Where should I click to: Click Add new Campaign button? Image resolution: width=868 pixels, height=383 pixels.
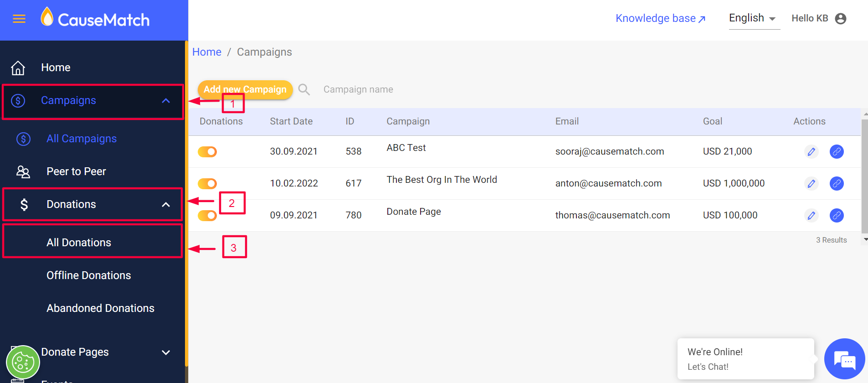tap(245, 89)
